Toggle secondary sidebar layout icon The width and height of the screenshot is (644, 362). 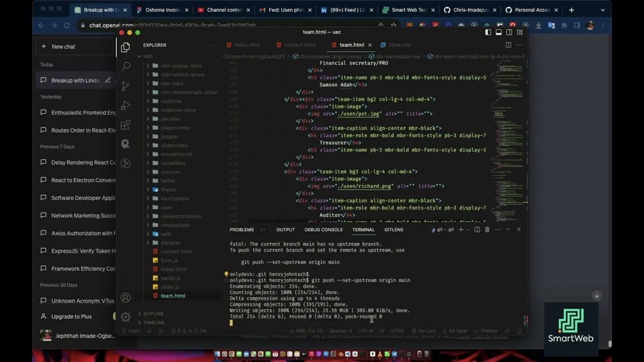pos(509,32)
